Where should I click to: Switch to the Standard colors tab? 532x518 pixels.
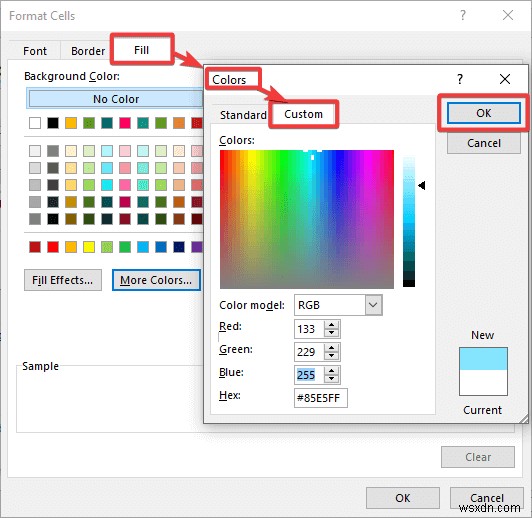tap(243, 115)
